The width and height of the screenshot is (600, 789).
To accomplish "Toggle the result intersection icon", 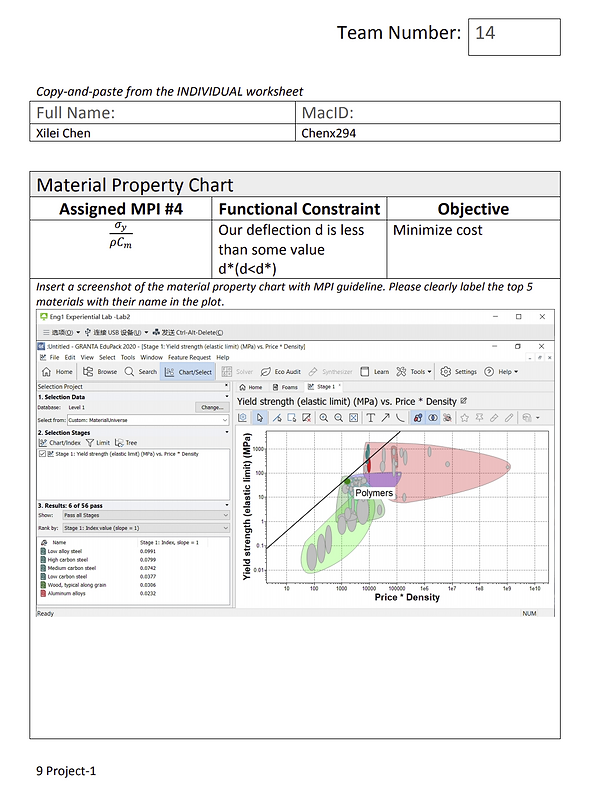I will click(432, 418).
